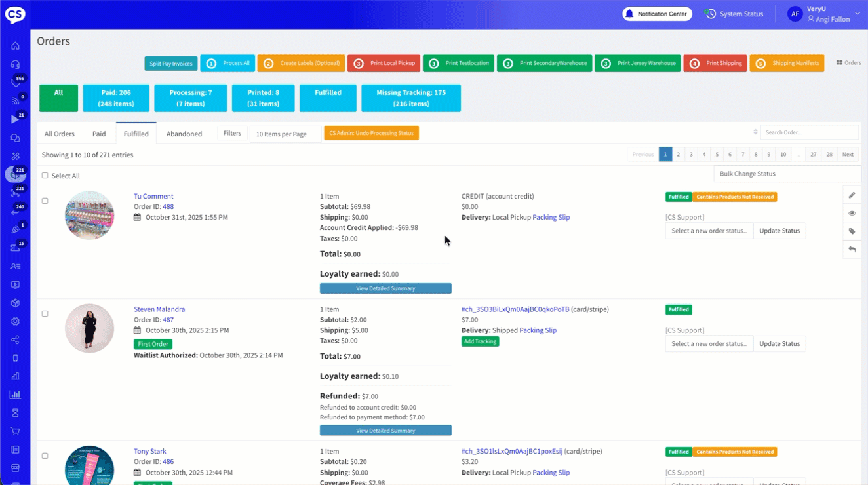Click the eye view icon for order 488
The width and height of the screenshot is (868, 485).
[x=852, y=213]
